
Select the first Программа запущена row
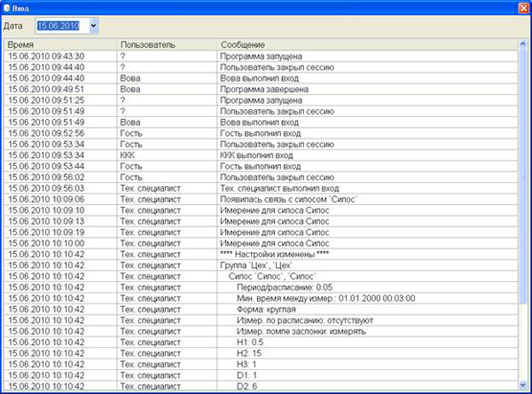coord(262,56)
